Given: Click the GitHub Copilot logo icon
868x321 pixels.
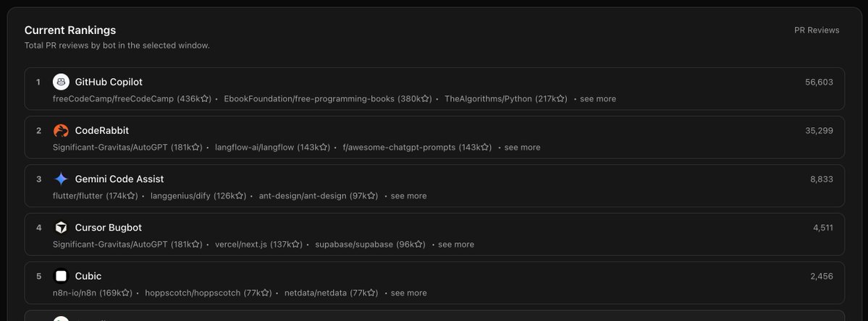Looking at the screenshot, I should [61, 82].
